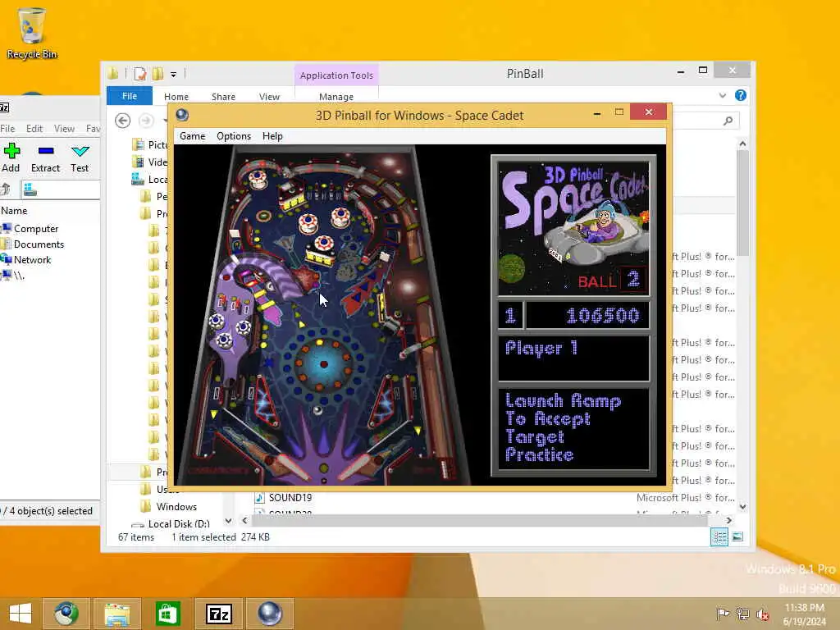
Task: Click the Explorer Forward arrow button
Action: click(146, 121)
